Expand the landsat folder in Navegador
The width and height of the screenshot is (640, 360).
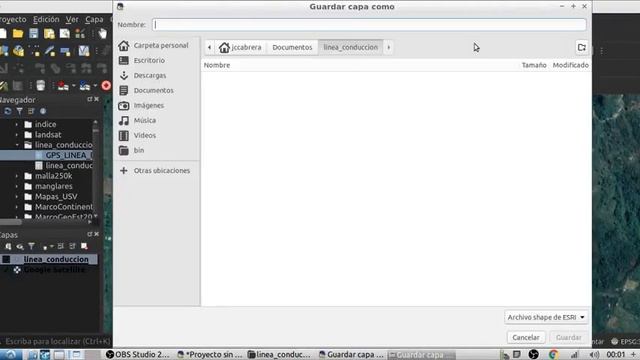(x=17, y=135)
